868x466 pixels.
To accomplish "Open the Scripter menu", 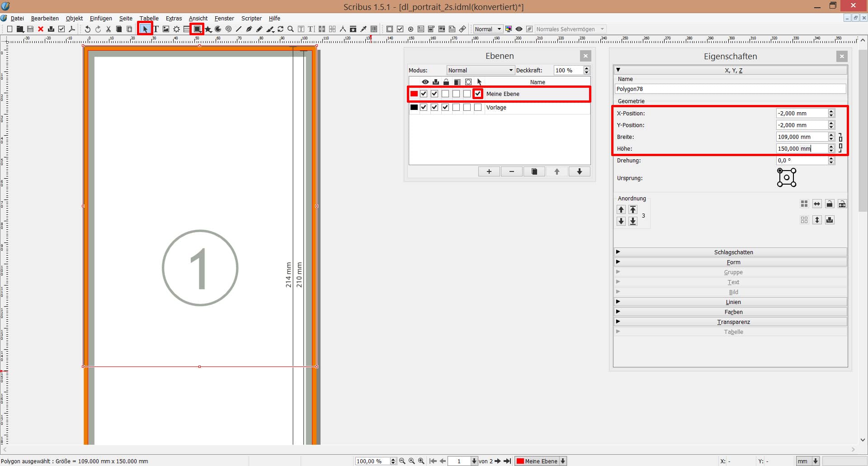I will pyautogui.click(x=251, y=18).
